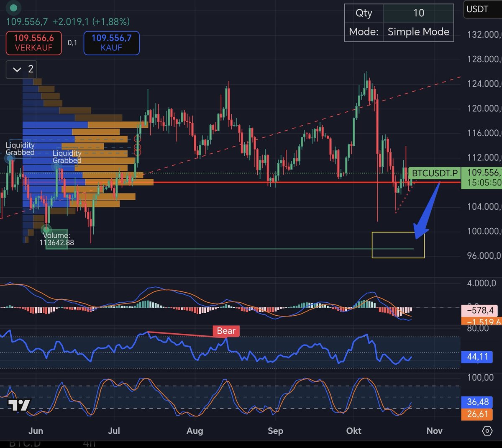Click the 4.000,0 MACD axis label
Screen dimensions: 502x448
[482, 283]
